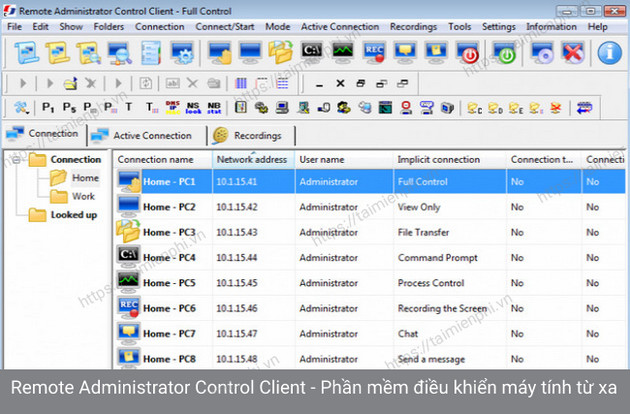Select the Home - PC1 row

[x=369, y=182]
